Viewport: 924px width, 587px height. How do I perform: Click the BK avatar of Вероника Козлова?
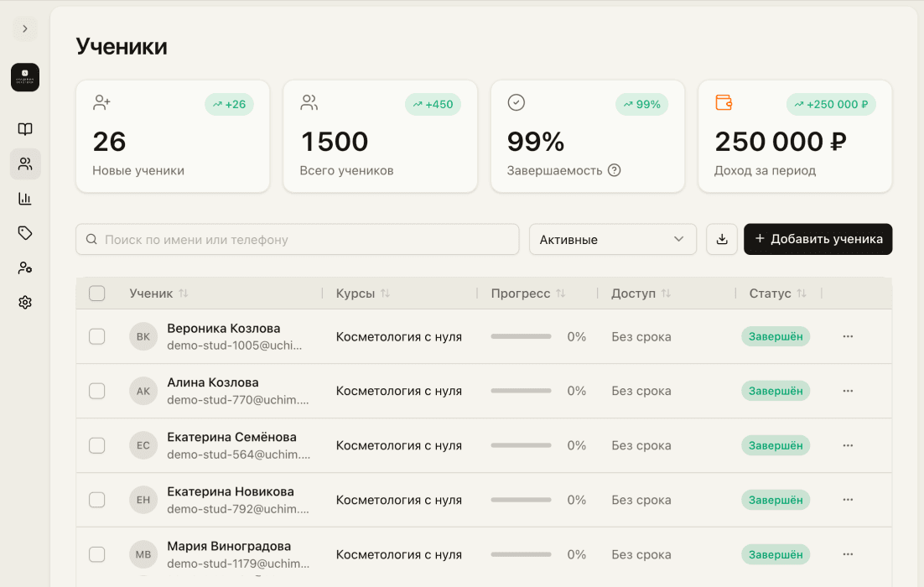[143, 336]
